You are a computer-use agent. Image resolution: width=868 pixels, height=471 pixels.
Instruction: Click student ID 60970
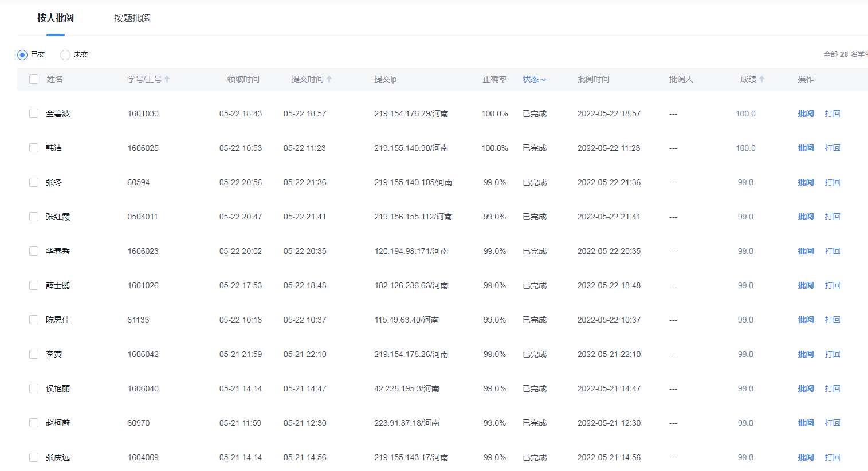coord(138,423)
